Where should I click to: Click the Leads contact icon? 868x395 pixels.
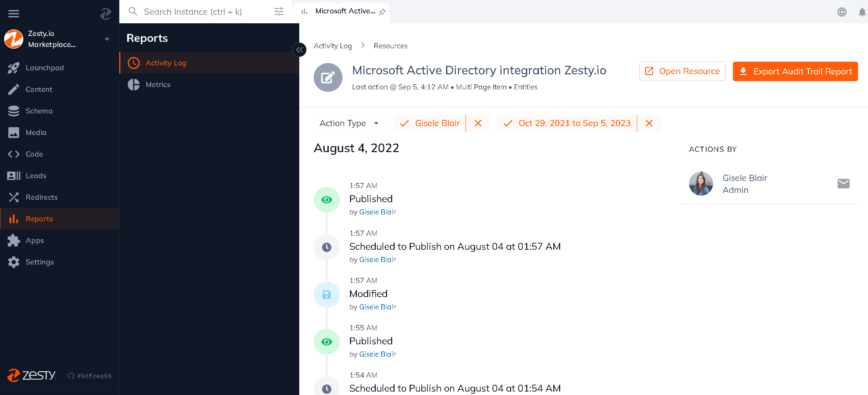(14, 176)
